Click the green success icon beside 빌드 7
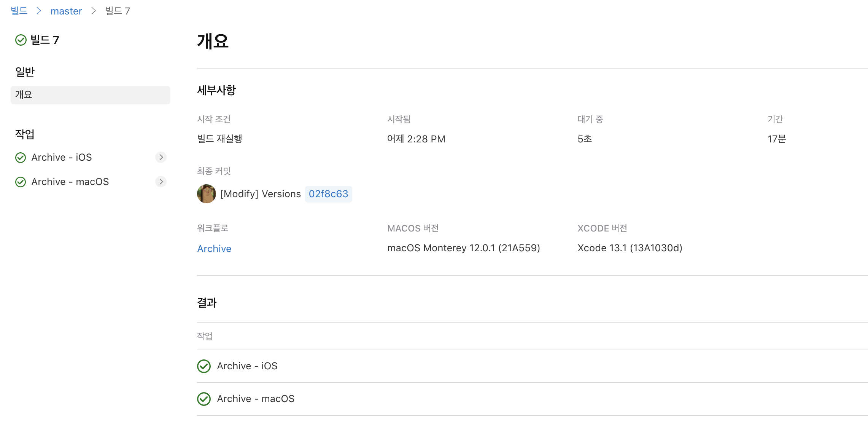 (21, 40)
